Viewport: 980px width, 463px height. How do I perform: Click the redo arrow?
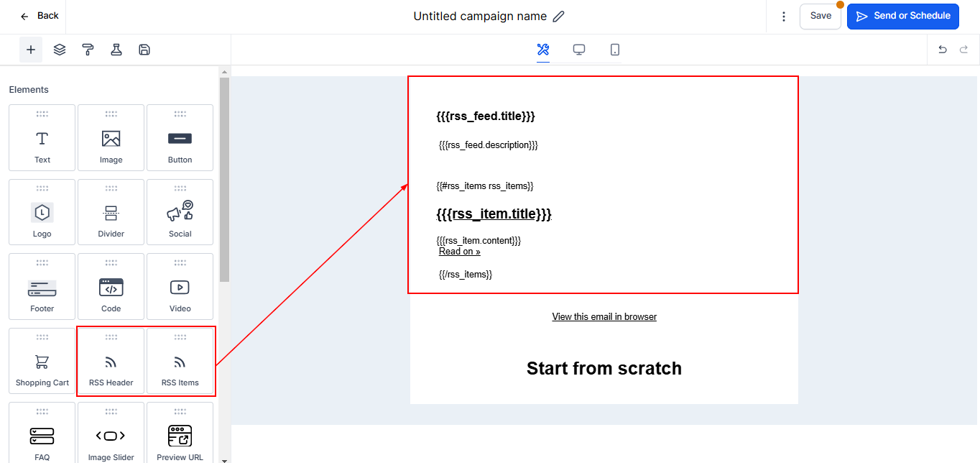click(963, 50)
